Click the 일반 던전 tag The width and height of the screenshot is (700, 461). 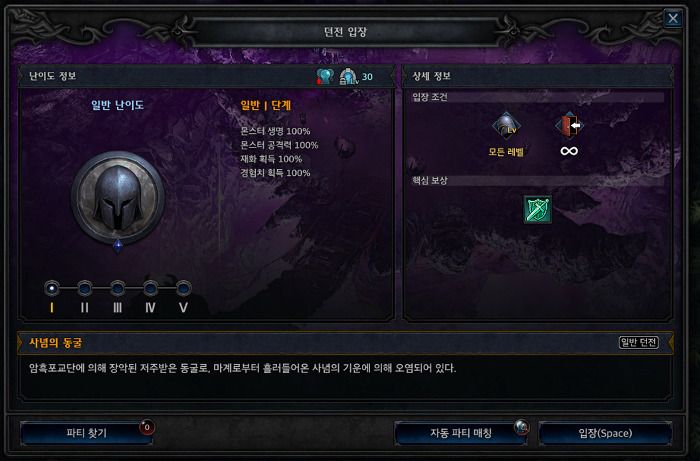[639, 342]
